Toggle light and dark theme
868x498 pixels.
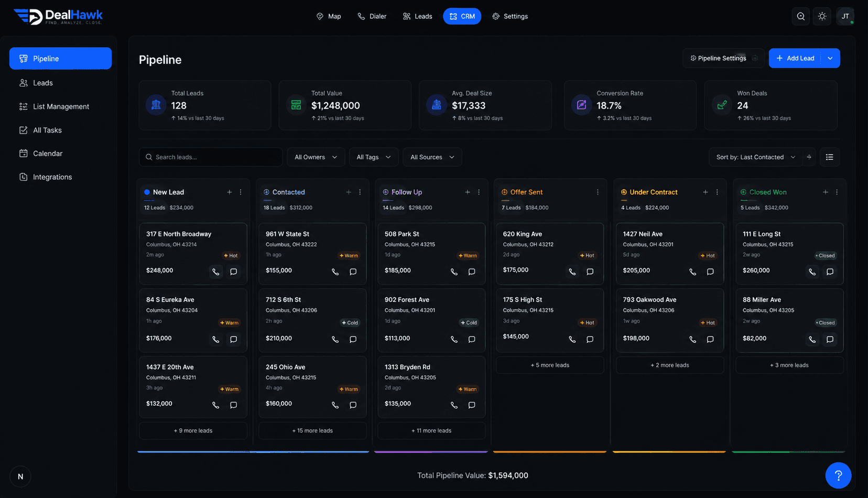click(822, 16)
